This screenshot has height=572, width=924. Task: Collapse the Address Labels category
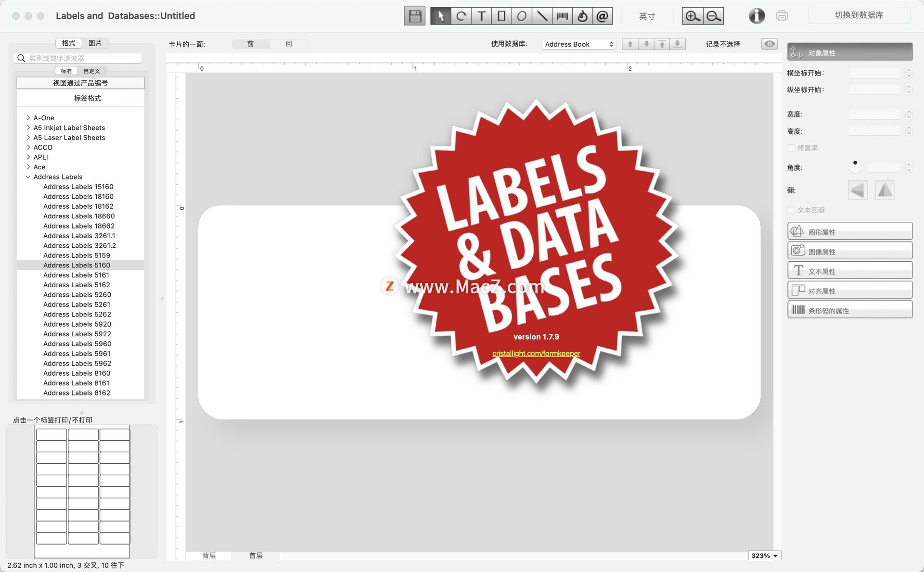[x=28, y=177]
